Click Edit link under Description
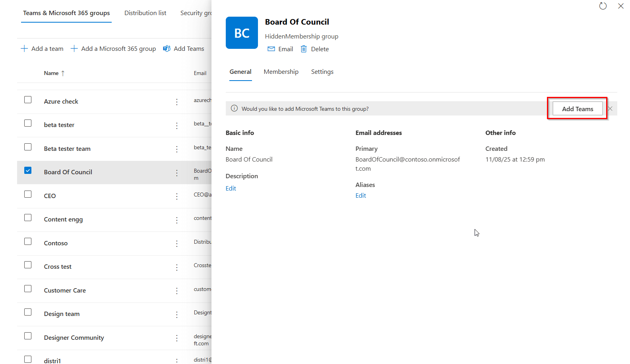This screenshot has height=364, width=630. 231,189
